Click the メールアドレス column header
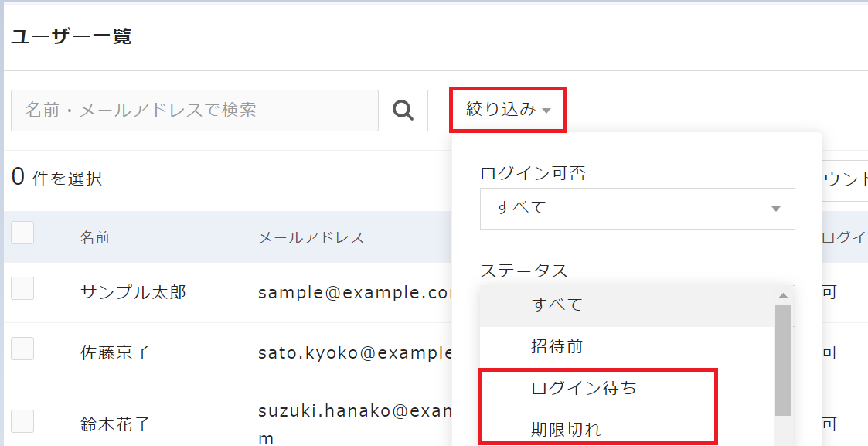 pos(311,237)
